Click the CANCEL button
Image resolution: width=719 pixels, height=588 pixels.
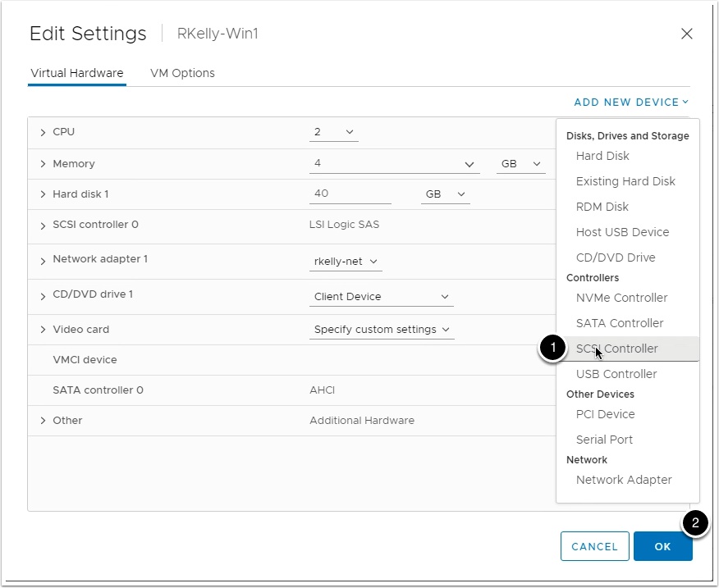595,546
